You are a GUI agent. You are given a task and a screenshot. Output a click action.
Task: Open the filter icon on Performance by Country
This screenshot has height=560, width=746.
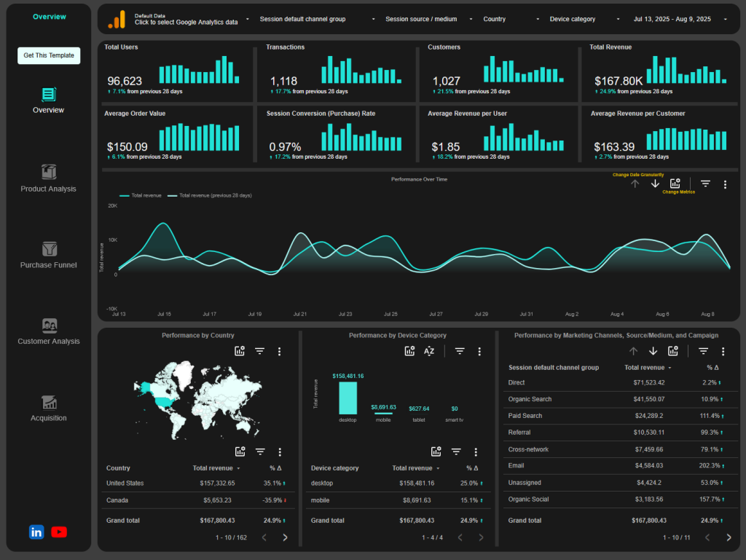[x=259, y=350]
